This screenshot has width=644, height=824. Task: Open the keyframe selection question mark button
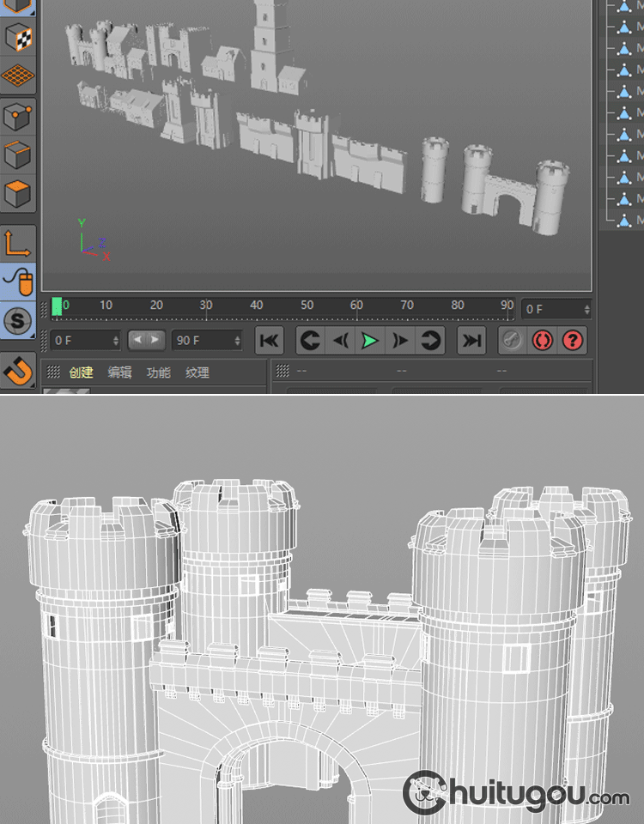(x=573, y=341)
